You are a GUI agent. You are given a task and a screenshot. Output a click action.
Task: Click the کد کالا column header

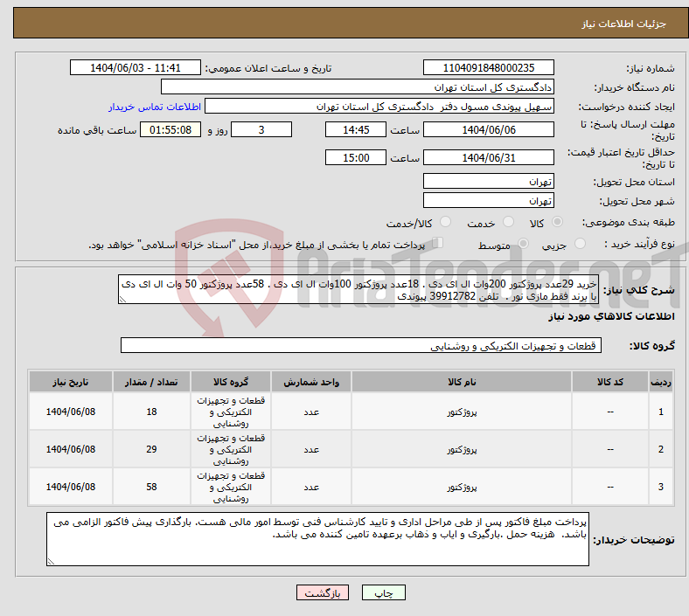[610, 382]
